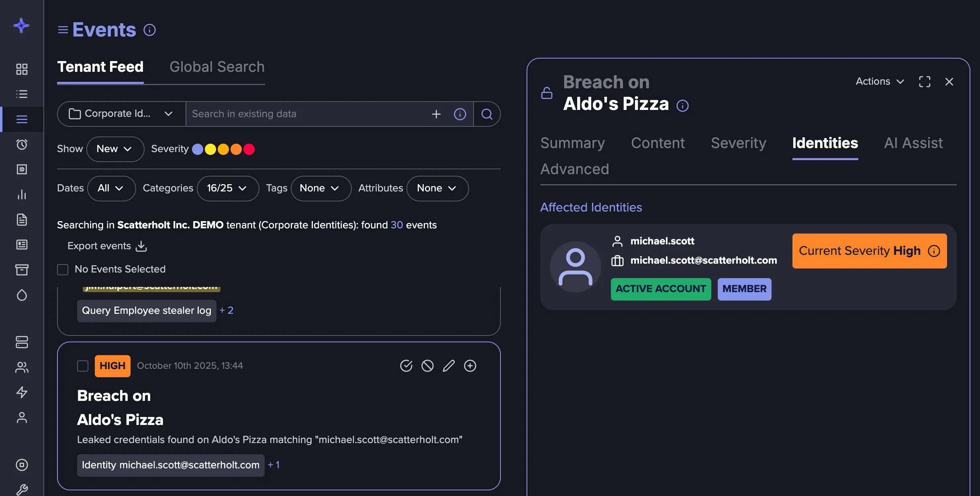The height and width of the screenshot is (496, 980).
Task: Open the Dates All dropdown
Action: pyautogui.click(x=111, y=188)
